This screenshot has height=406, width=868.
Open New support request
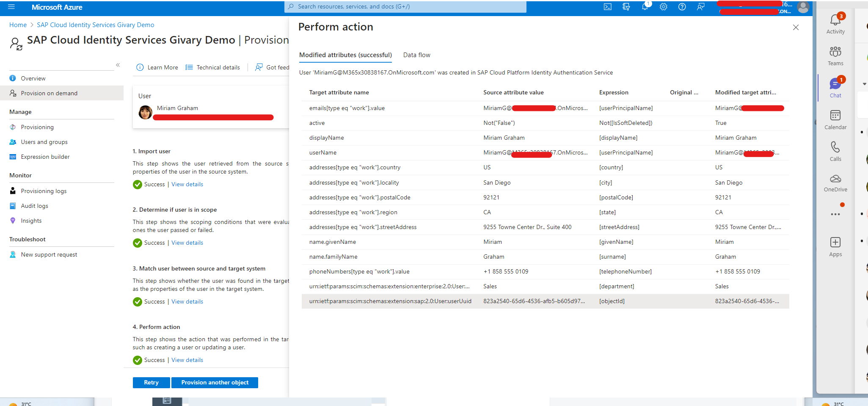coord(49,254)
